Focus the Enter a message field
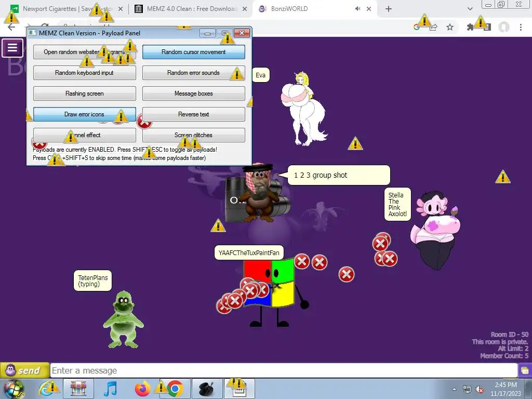The image size is (532, 399). click(284, 370)
